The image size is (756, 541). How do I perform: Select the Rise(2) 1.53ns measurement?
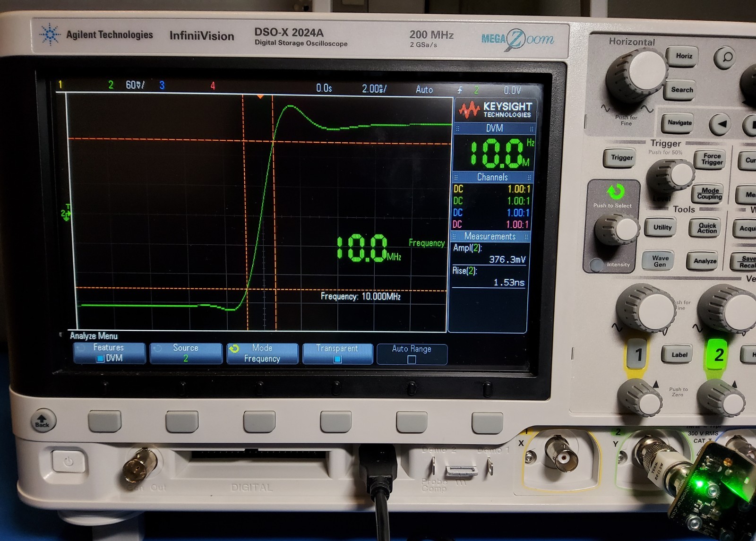tap(489, 277)
